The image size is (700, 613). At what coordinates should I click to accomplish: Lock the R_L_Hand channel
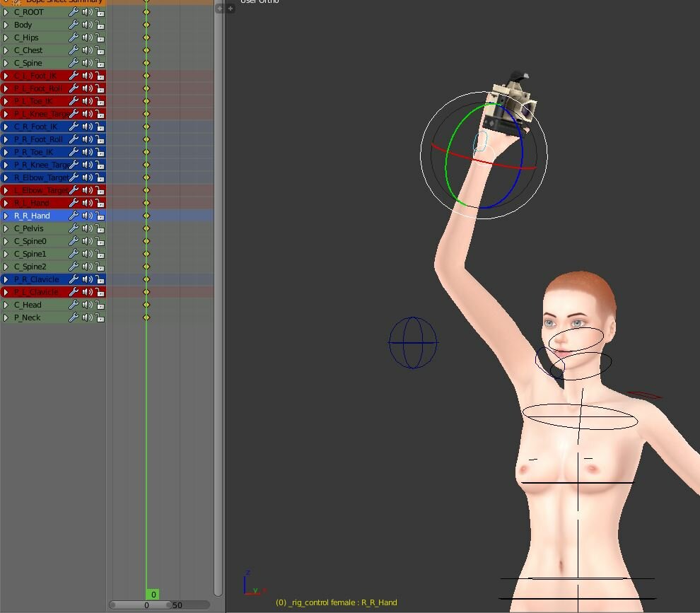100,203
